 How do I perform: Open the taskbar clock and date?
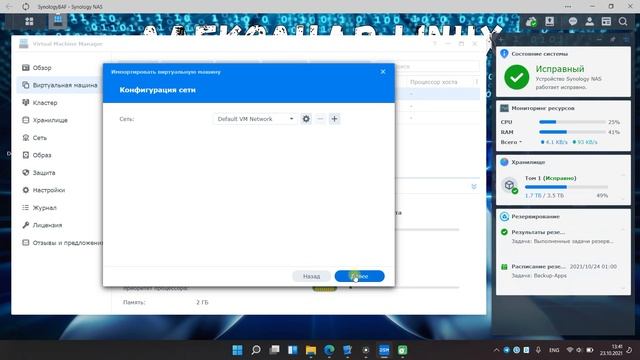coord(611,350)
